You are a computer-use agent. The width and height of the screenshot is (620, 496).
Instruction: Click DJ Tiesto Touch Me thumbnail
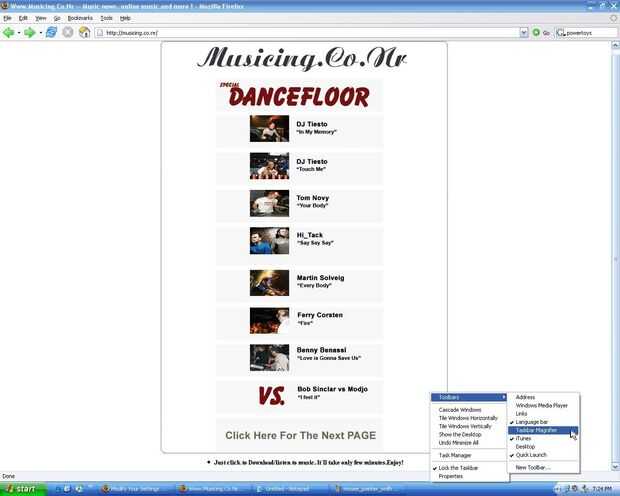coord(269,166)
